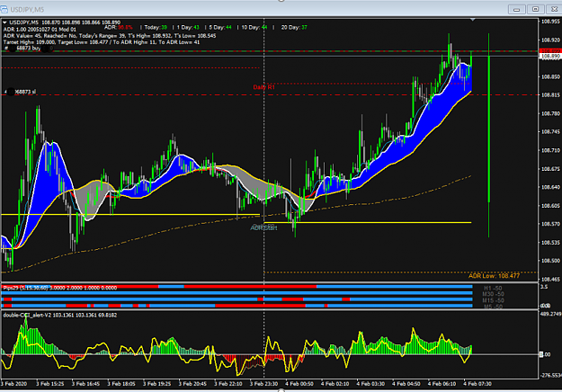Click the 'Target High= 109.000' line

(102, 42)
